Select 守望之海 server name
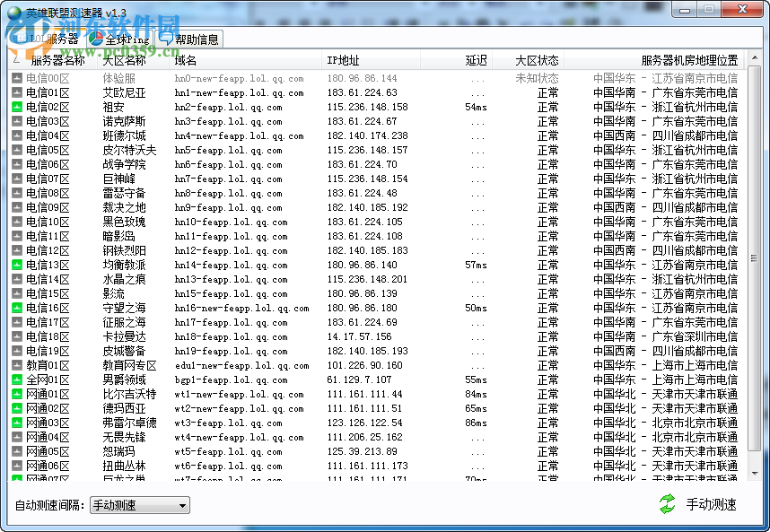Viewport: 770px width, 532px height. click(x=124, y=309)
